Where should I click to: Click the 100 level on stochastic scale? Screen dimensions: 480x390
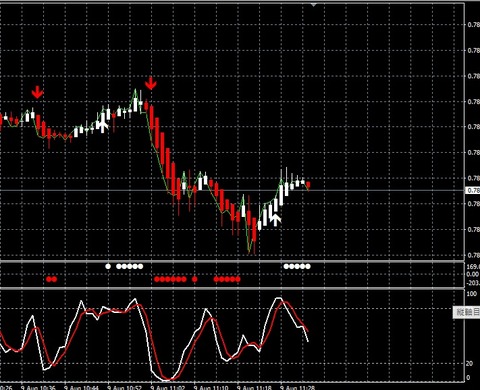point(471,294)
